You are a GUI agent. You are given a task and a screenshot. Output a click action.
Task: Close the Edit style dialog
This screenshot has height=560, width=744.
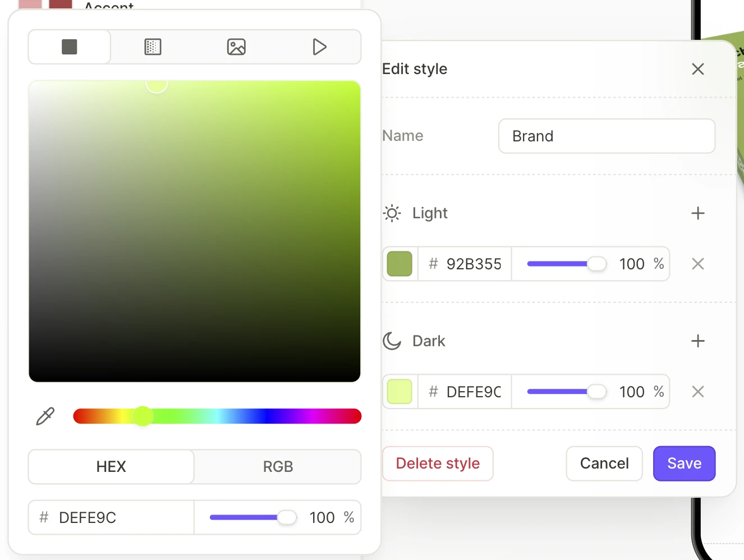click(698, 69)
